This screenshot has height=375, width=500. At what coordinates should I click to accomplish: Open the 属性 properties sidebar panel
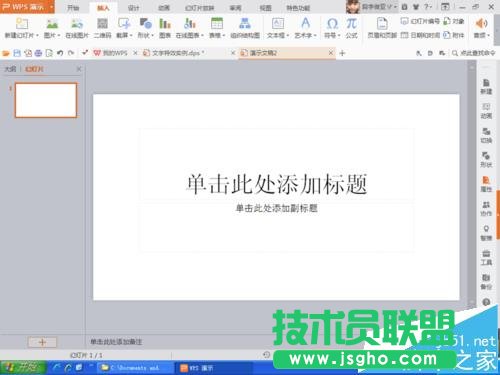pos(486,184)
